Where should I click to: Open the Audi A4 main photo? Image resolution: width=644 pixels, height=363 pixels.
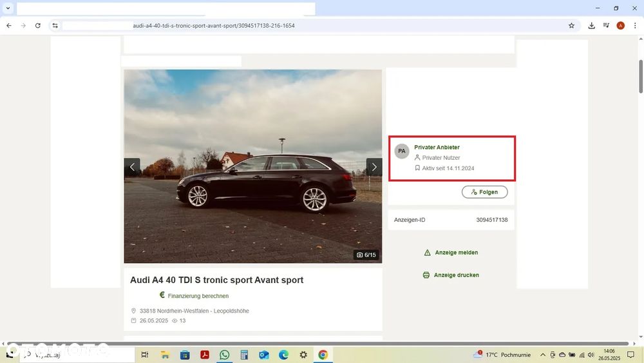pyautogui.click(x=253, y=166)
